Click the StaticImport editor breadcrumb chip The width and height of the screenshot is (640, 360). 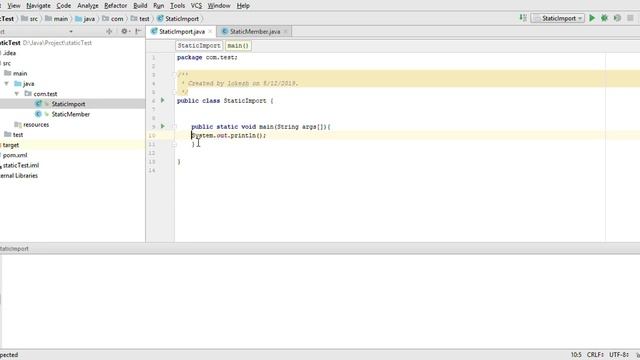pyautogui.click(x=199, y=46)
